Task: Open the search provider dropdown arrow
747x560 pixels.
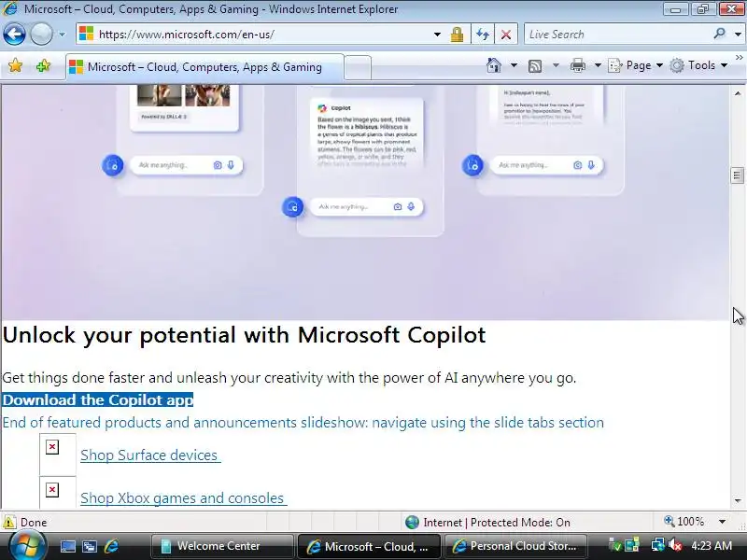Action: [x=738, y=35]
